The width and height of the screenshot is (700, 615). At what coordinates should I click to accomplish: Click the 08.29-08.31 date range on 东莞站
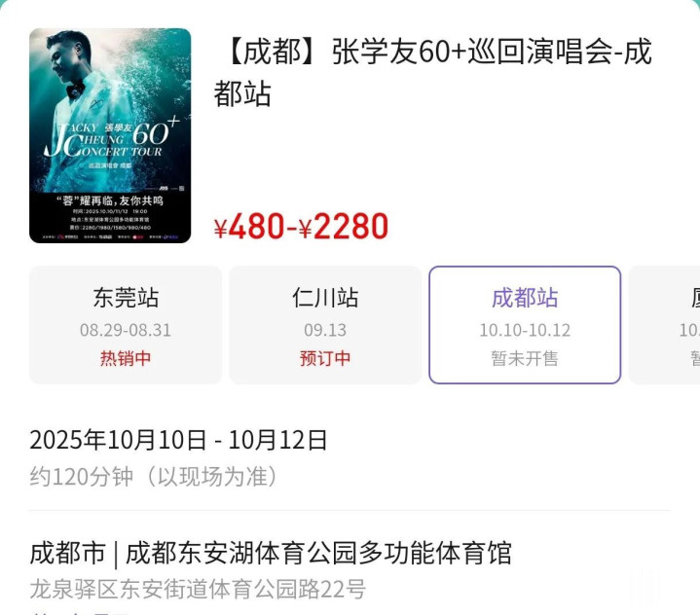(126, 330)
